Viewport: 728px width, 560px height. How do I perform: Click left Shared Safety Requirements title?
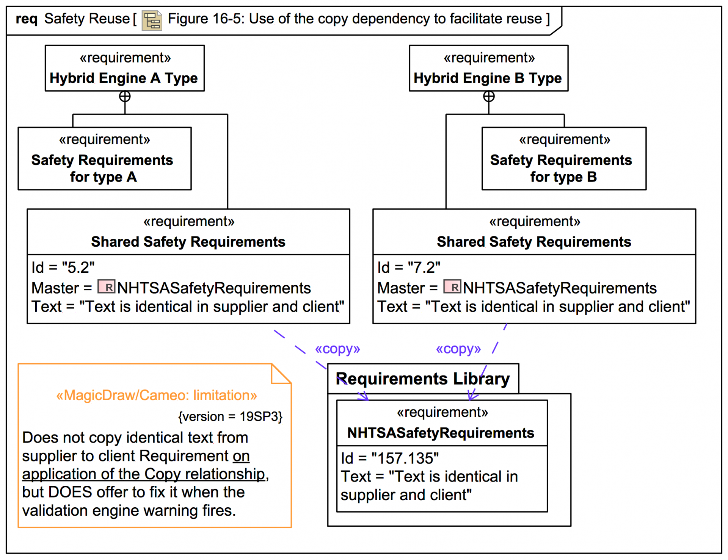[x=188, y=242]
